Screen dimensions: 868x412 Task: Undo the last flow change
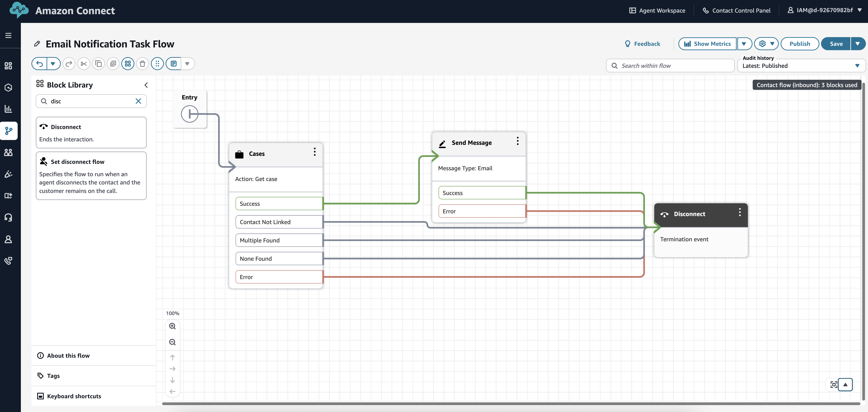(39, 63)
